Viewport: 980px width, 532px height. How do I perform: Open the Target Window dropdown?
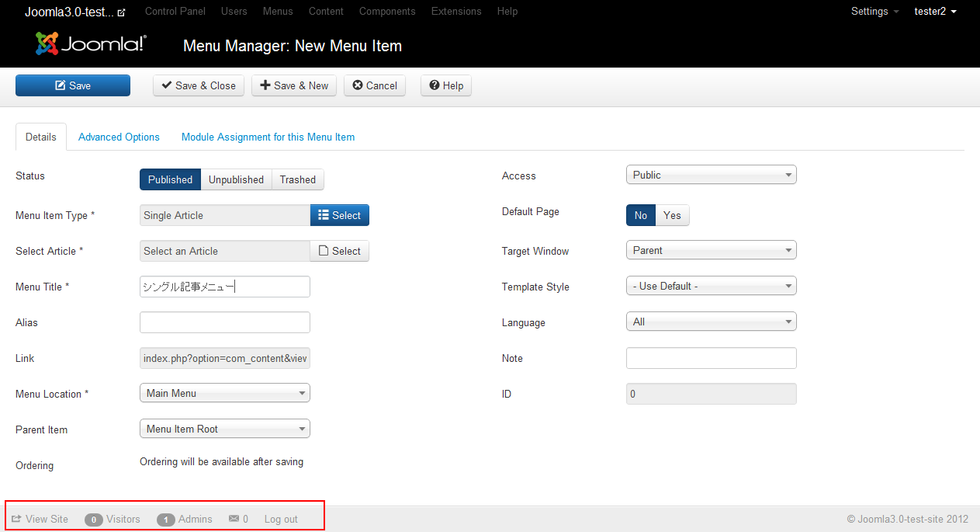(x=711, y=250)
